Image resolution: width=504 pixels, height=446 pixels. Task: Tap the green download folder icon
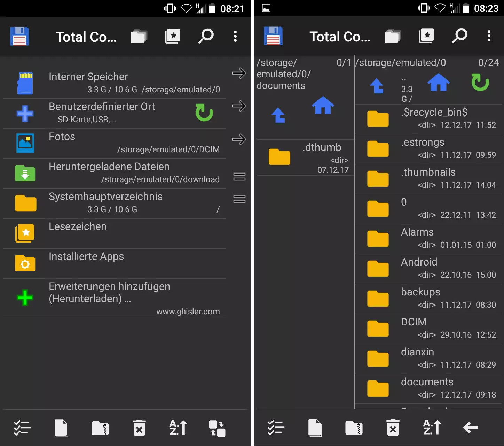coord(25,173)
